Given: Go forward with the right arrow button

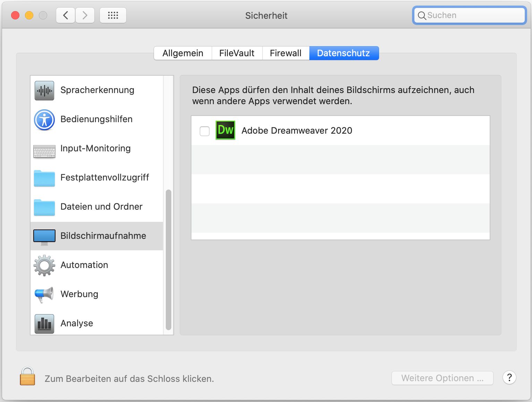Looking at the screenshot, I should 85,15.
